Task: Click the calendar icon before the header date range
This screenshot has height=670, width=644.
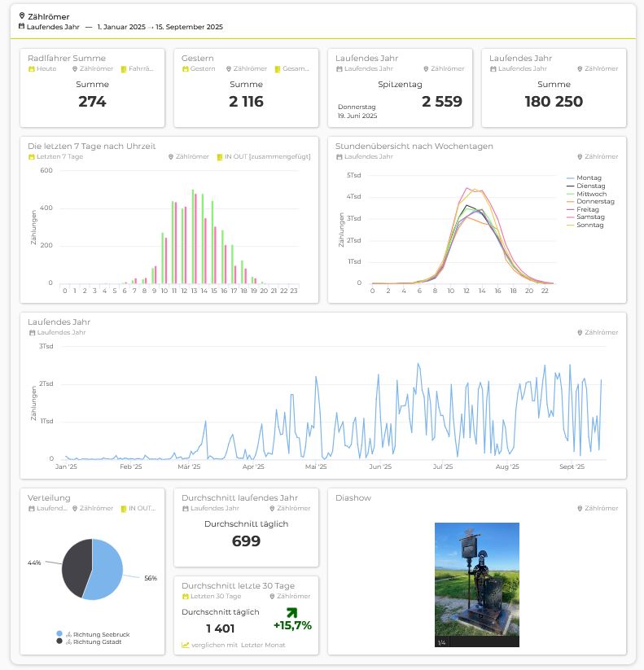Action: 22,27
